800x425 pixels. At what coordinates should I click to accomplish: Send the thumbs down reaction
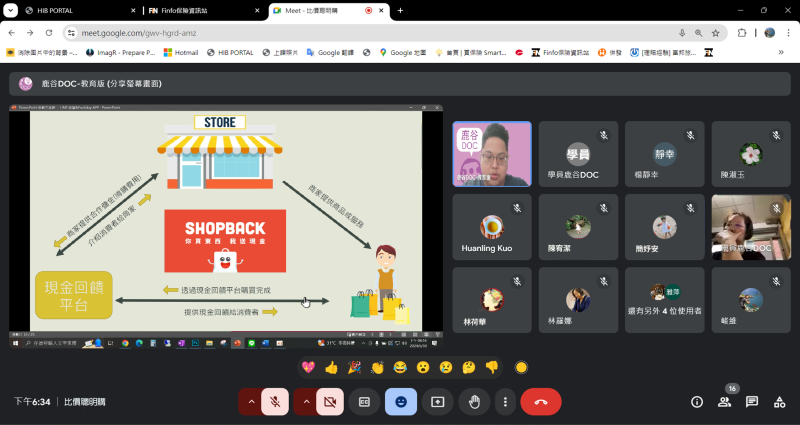point(492,367)
